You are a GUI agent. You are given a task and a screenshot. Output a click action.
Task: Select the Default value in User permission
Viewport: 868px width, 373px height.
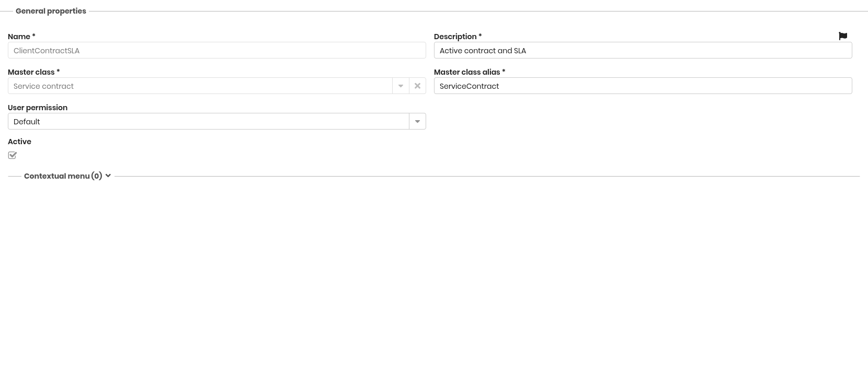27,122
